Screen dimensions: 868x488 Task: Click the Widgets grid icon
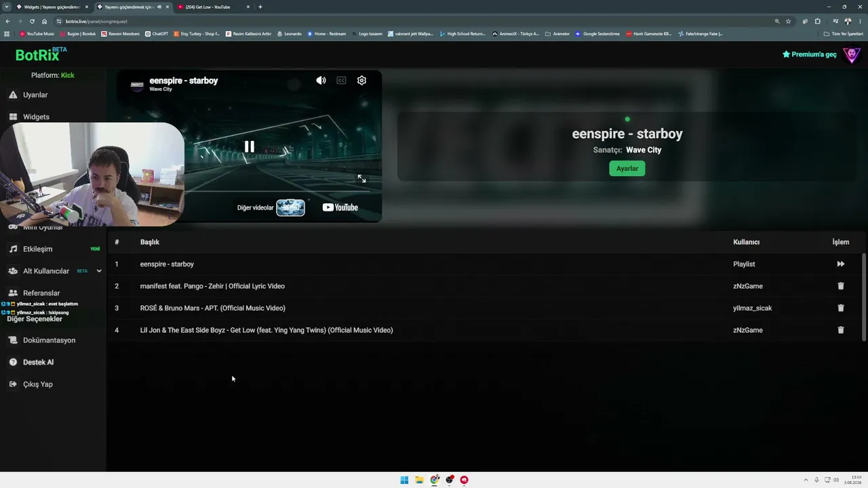tap(13, 117)
